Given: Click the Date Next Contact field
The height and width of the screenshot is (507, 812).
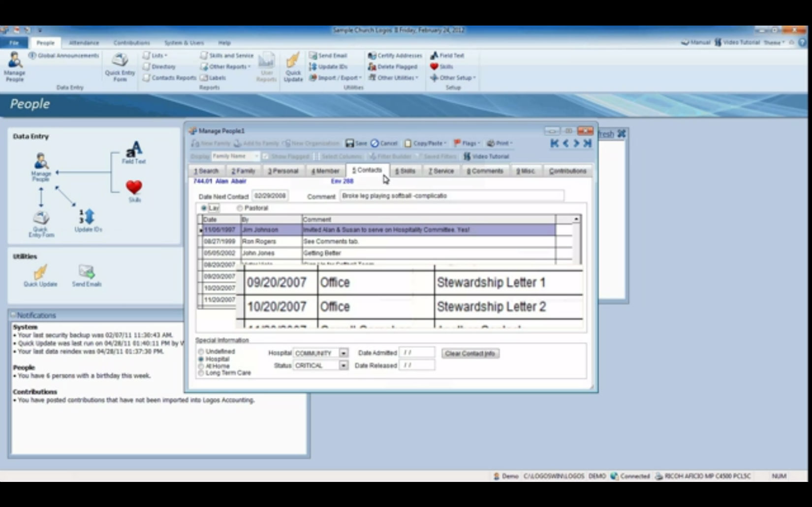Looking at the screenshot, I should [x=270, y=196].
